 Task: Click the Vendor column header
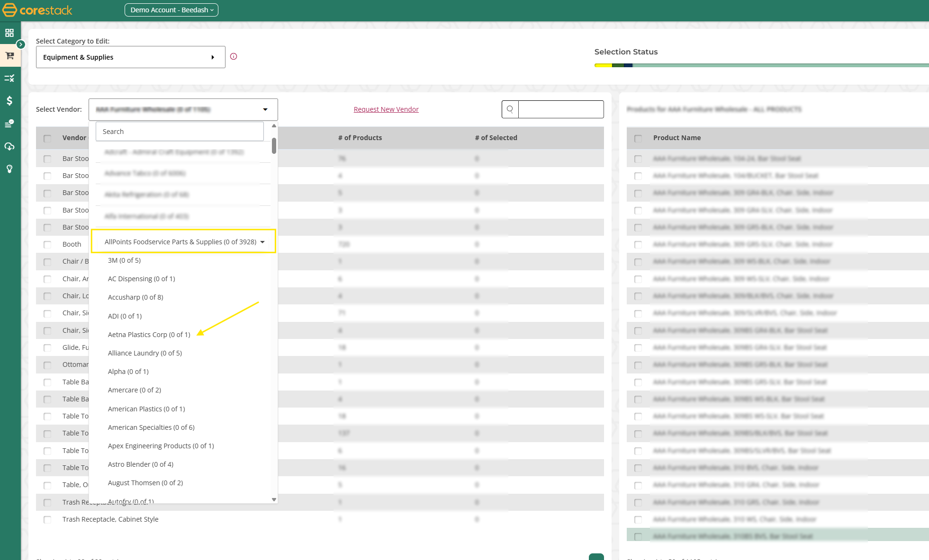(74, 138)
